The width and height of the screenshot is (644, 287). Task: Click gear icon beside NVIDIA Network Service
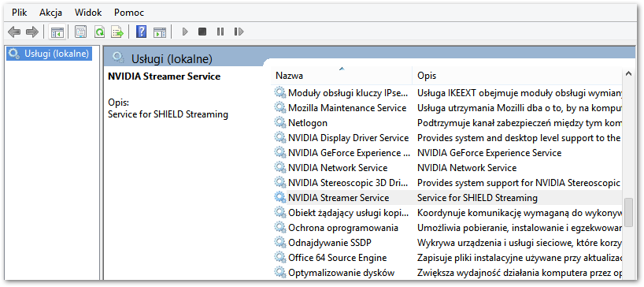tap(280, 167)
